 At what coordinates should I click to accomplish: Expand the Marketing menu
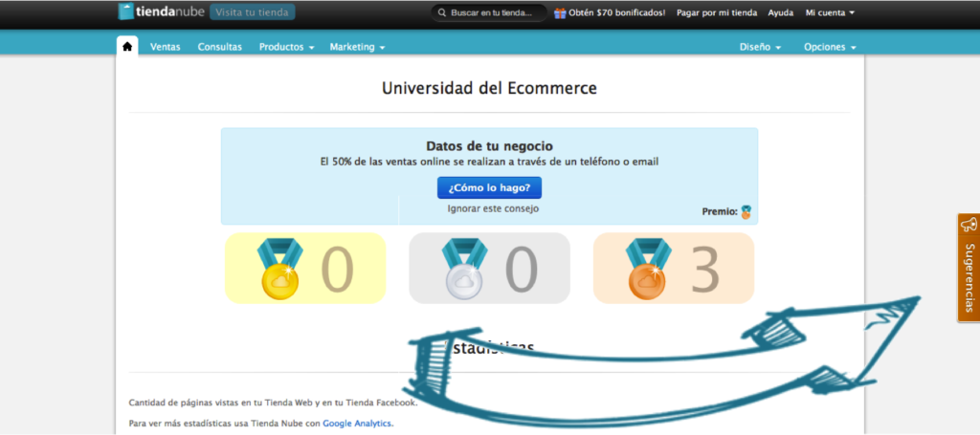click(358, 47)
